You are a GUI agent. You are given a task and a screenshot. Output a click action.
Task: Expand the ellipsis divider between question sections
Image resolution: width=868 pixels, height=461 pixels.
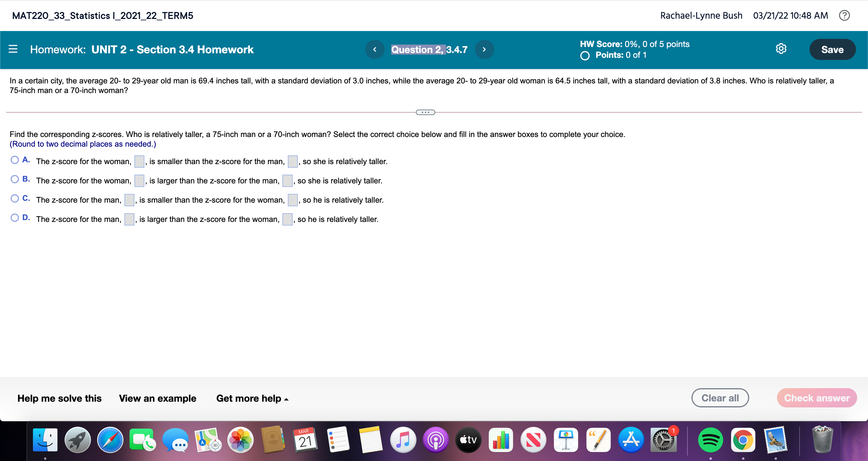tap(426, 112)
